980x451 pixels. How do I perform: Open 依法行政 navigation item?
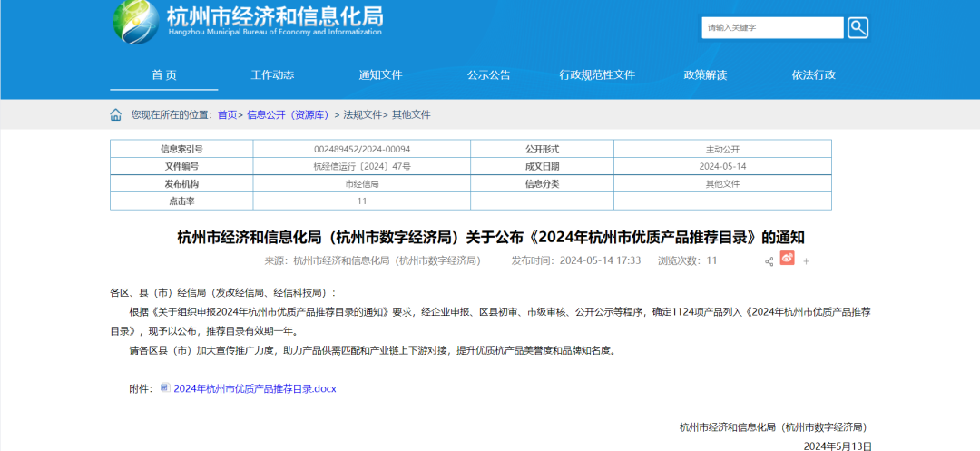(x=813, y=75)
